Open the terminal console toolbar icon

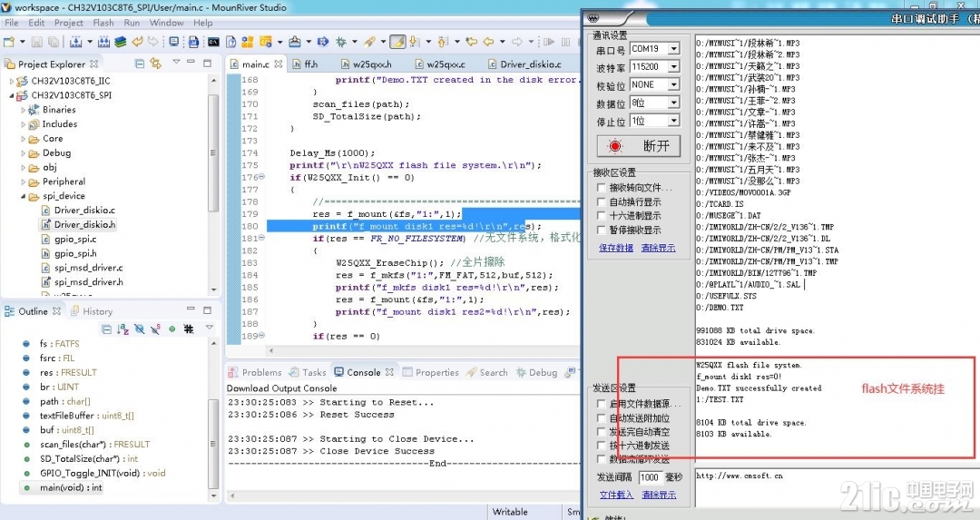point(213,42)
